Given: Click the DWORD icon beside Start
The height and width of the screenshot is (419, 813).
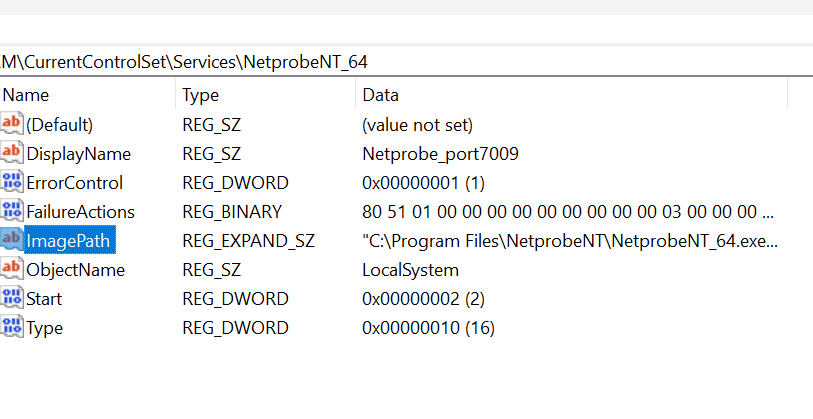Looking at the screenshot, I should point(12,299).
